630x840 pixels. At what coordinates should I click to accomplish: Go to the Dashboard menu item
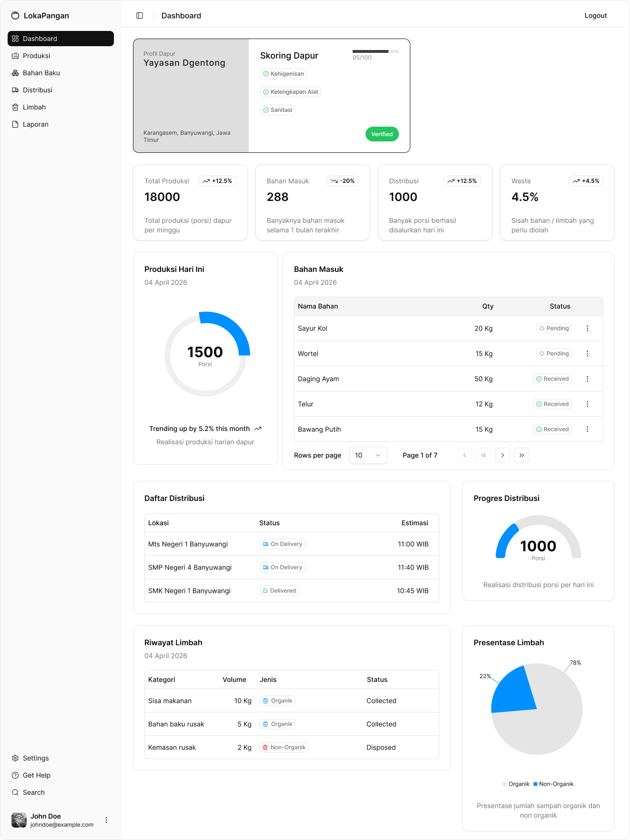coord(61,39)
